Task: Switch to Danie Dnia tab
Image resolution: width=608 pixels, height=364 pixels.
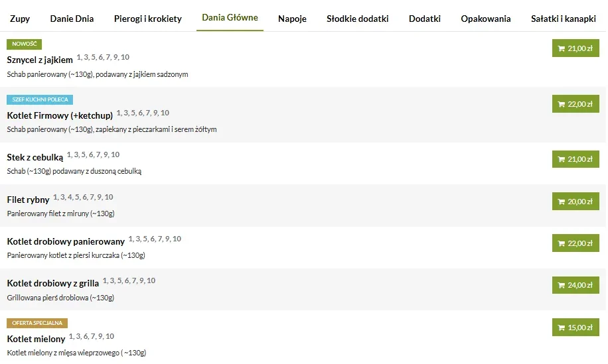Action: [72, 19]
